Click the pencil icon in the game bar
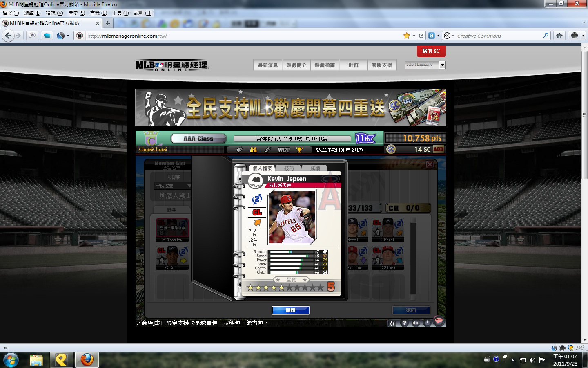The width and height of the screenshot is (588, 368). pos(267,150)
